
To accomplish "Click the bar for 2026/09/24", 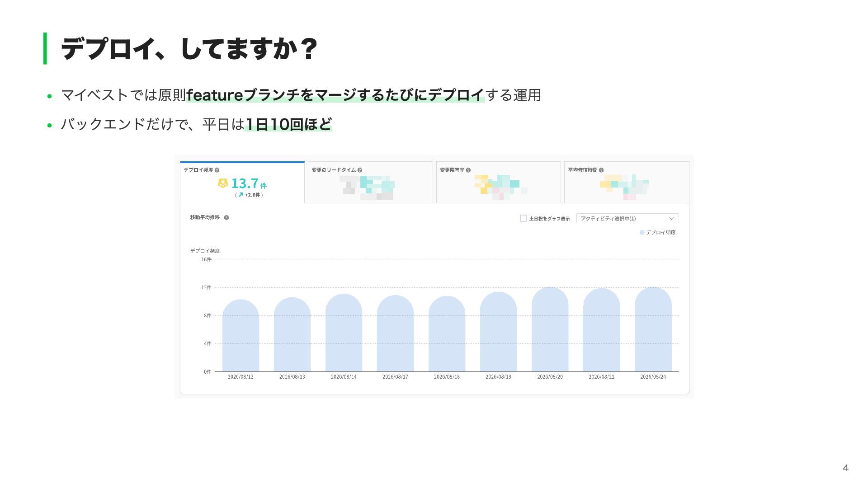I will (653, 329).
